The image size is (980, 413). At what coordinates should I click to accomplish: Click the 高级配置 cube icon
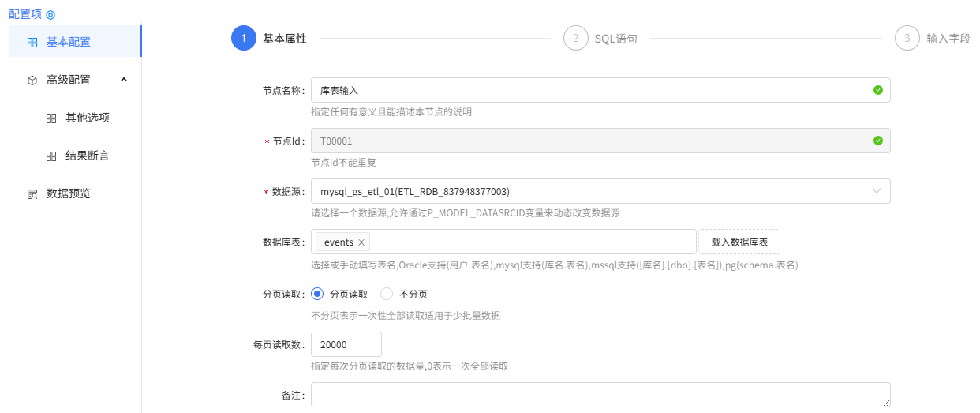pyautogui.click(x=32, y=81)
